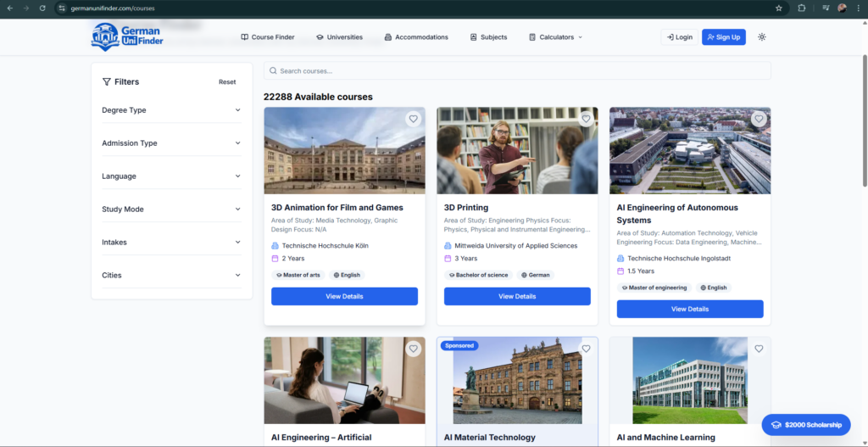Click the Master of arts tag
The height and width of the screenshot is (447, 868).
click(x=298, y=275)
